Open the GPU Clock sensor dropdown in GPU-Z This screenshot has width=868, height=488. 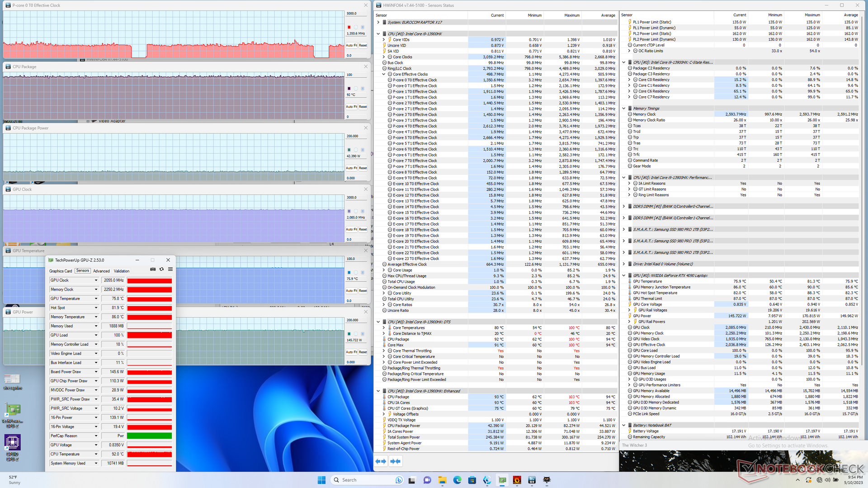96,280
